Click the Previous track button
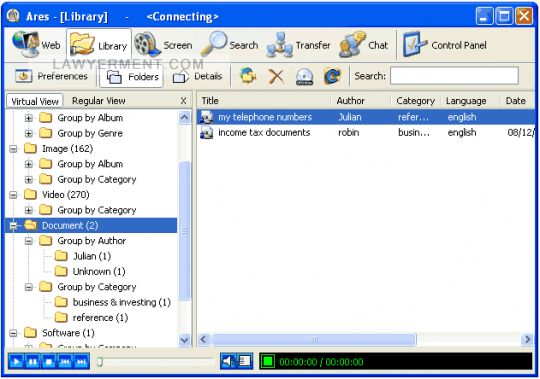540x379 pixels. (65, 362)
